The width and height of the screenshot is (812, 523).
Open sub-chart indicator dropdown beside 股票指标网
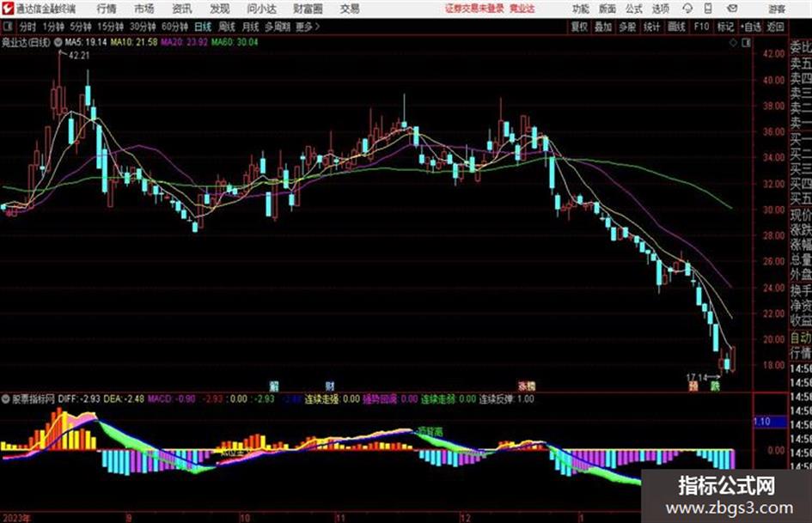pyautogui.click(x=6, y=398)
